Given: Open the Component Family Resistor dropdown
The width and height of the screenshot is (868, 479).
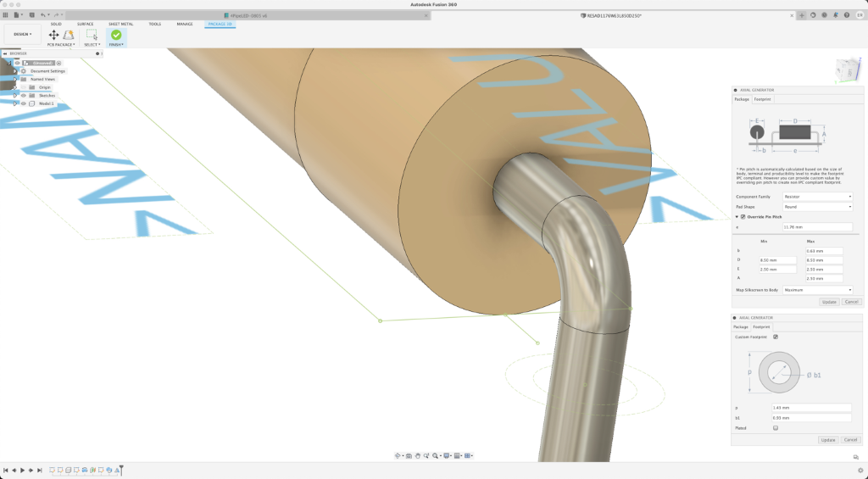Looking at the screenshot, I should pyautogui.click(x=818, y=197).
